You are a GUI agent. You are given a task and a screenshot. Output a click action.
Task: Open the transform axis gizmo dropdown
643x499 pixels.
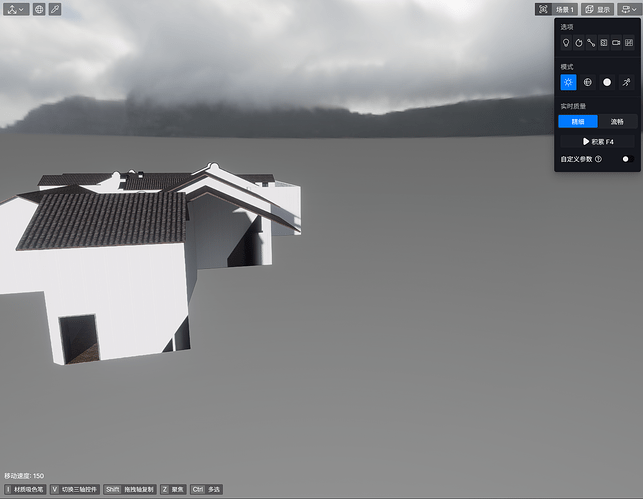coord(16,9)
